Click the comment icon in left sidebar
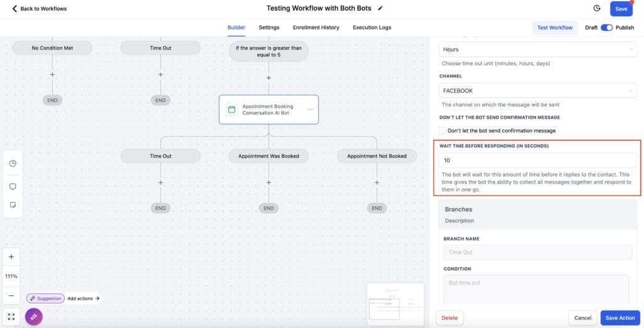The width and height of the screenshot is (644, 328). click(13, 187)
